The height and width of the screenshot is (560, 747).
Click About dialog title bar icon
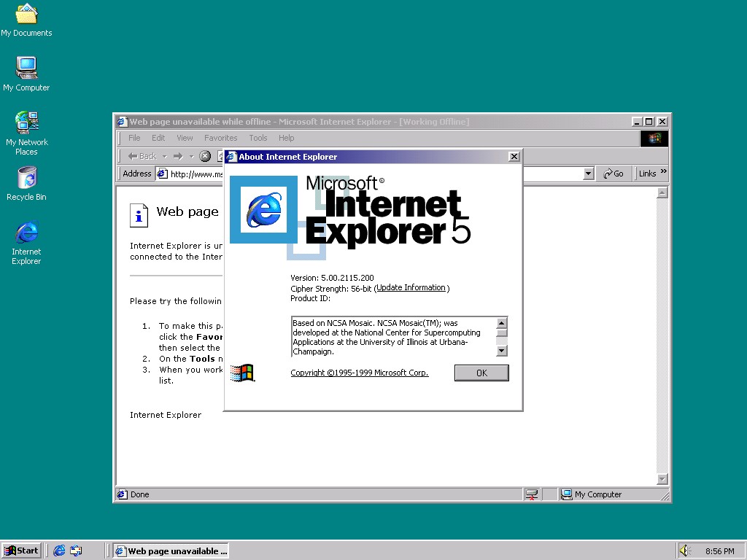(231, 157)
